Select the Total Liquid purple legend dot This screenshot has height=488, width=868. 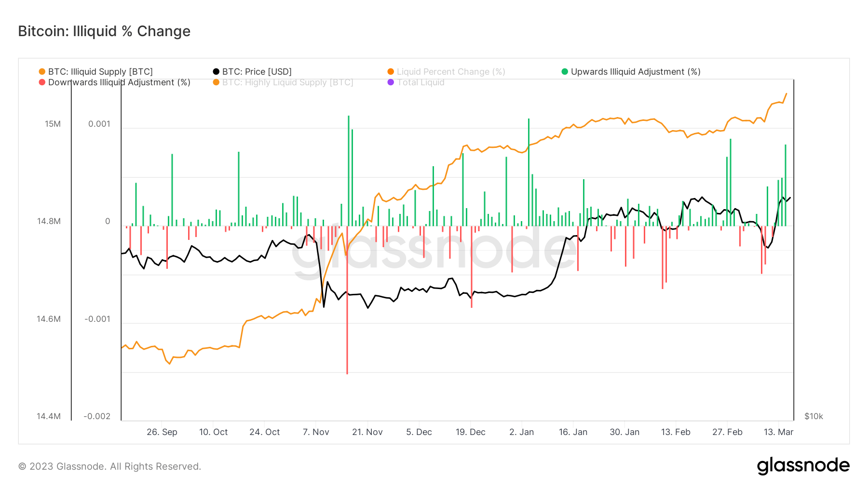390,82
